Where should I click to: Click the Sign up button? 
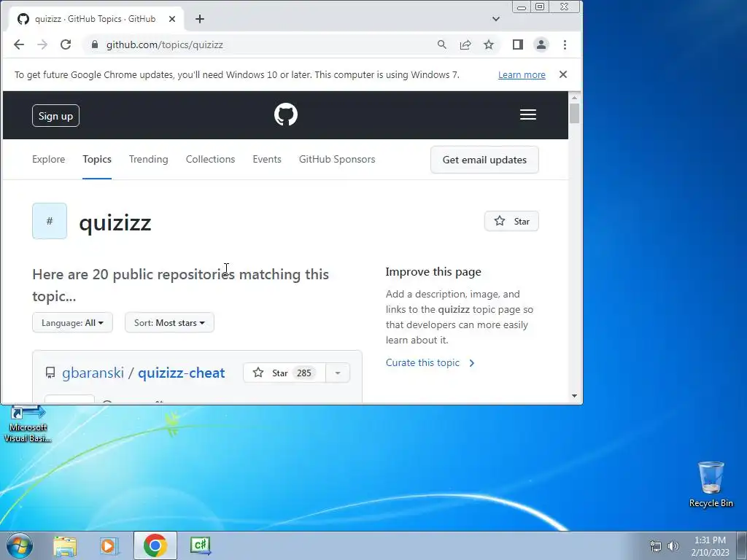55,116
